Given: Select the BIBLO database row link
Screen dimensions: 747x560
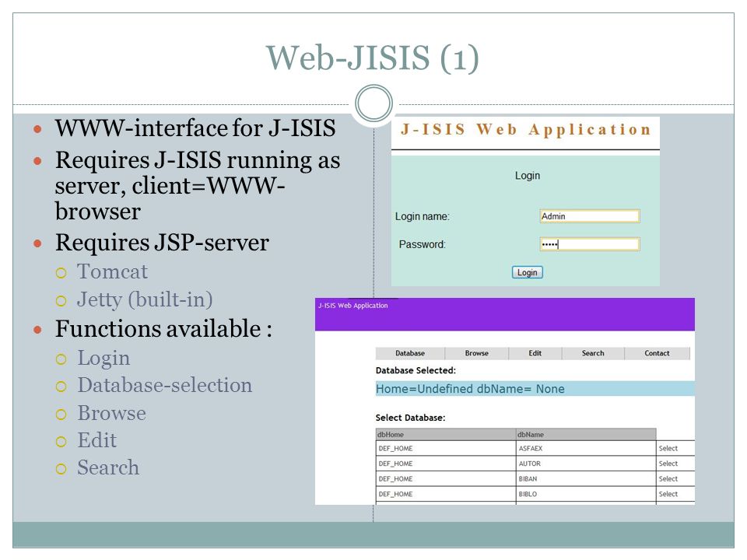Looking at the screenshot, I should [x=668, y=495].
